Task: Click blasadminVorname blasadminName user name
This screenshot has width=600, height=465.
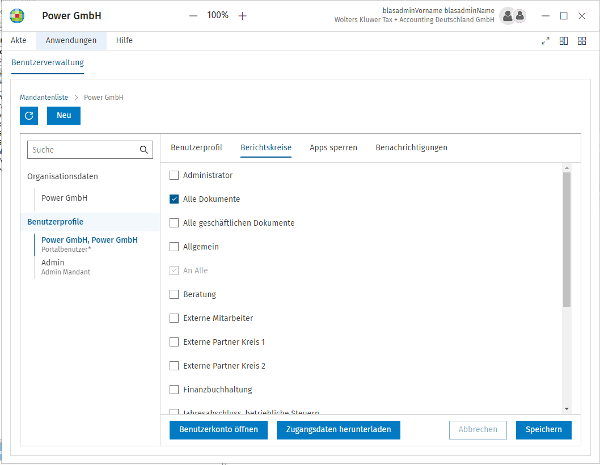Action: pyautogui.click(x=438, y=10)
